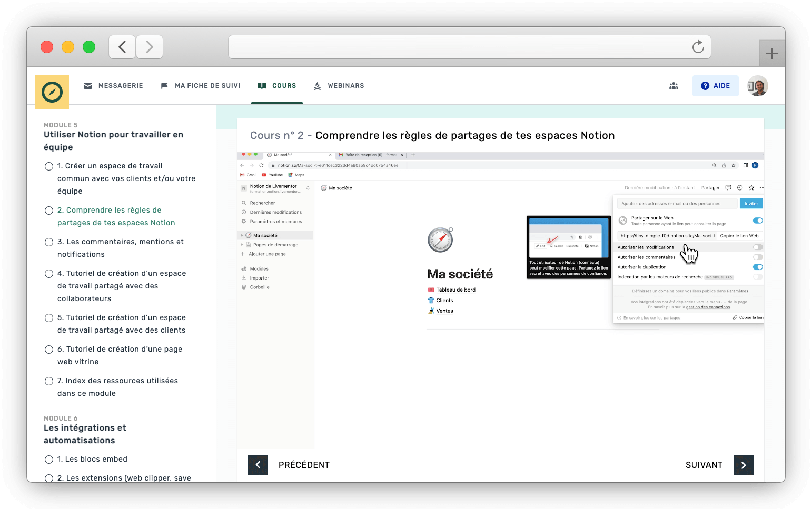Open Ma fiche de suivi
The image size is (812, 509).
coord(201,86)
